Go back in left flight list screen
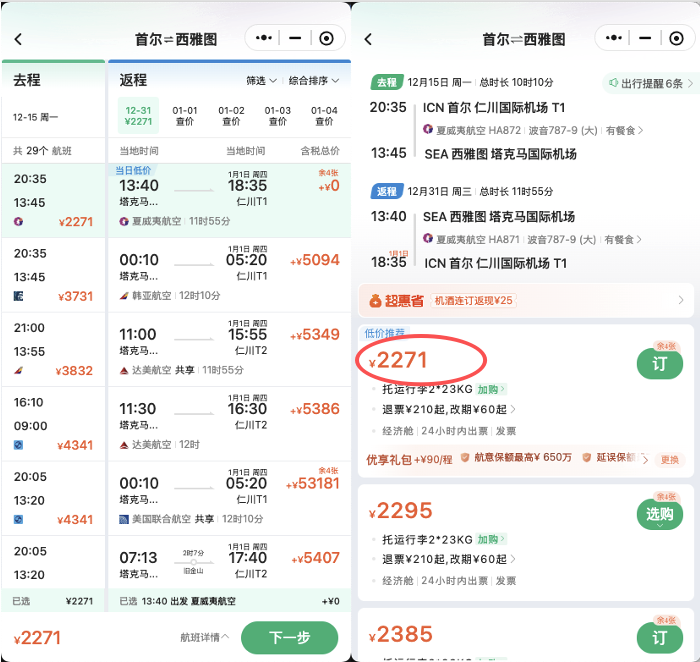Screen dimensions: 700x662 tap(18, 39)
